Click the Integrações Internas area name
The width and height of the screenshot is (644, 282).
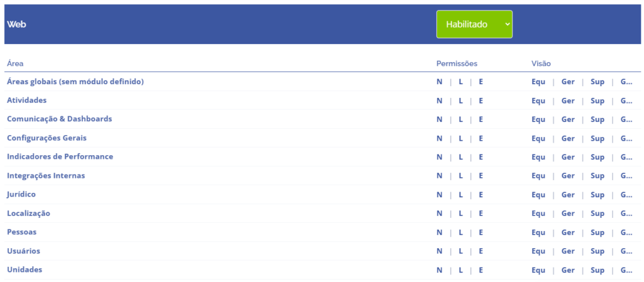point(45,175)
